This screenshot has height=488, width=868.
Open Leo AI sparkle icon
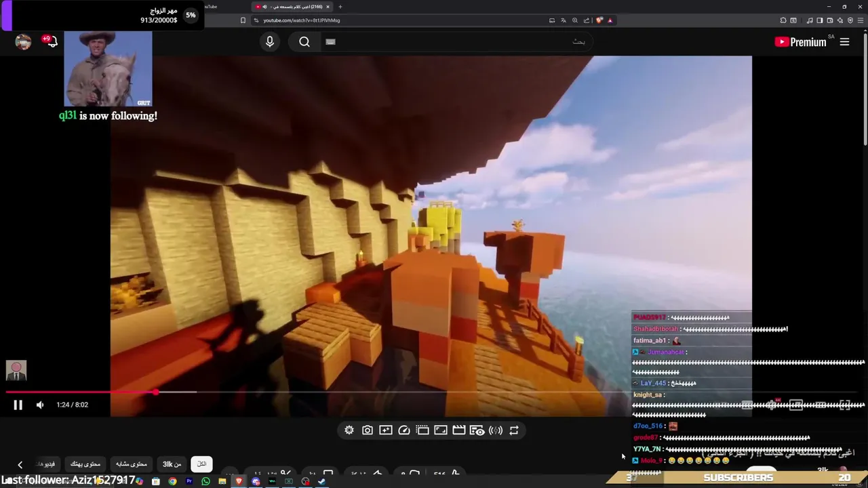point(840,20)
